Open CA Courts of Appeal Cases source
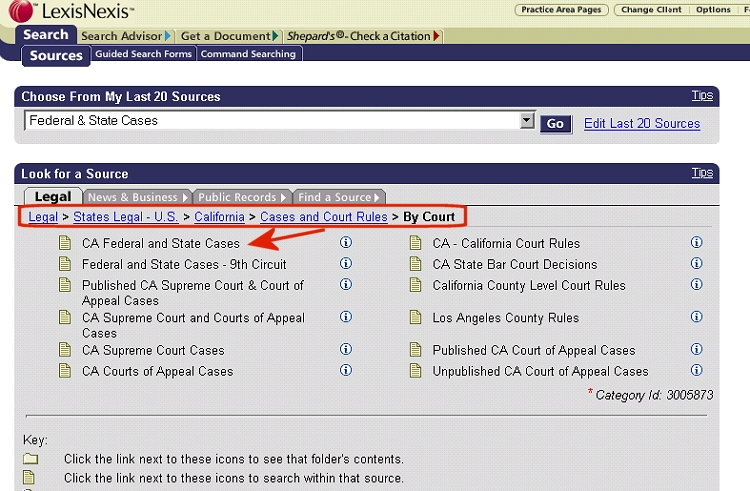This screenshot has height=491, width=750. tap(157, 371)
